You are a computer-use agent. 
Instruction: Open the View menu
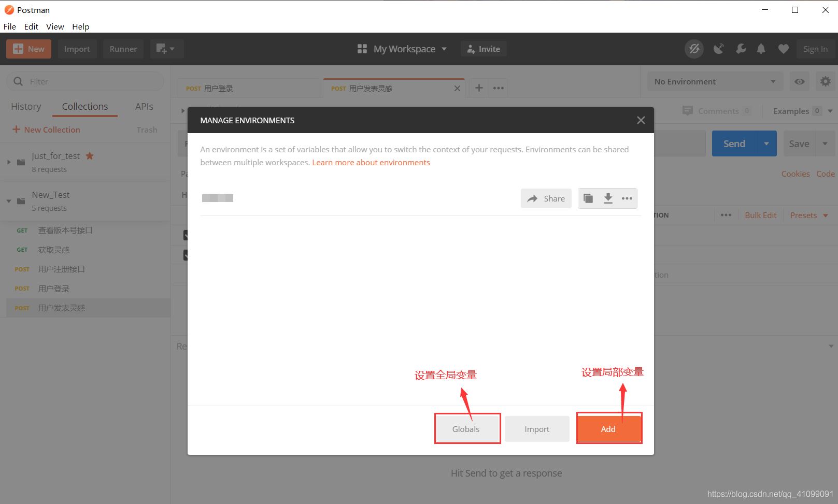[x=55, y=26]
